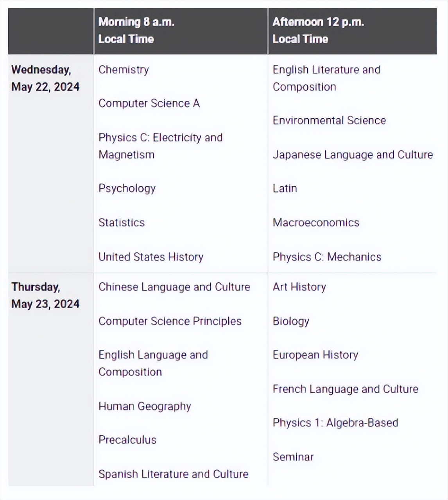Image resolution: width=448 pixels, height=500 pixels.
Task: Open the Chemistry exam link
Action: pyautogui.click(x=124, y=70)
